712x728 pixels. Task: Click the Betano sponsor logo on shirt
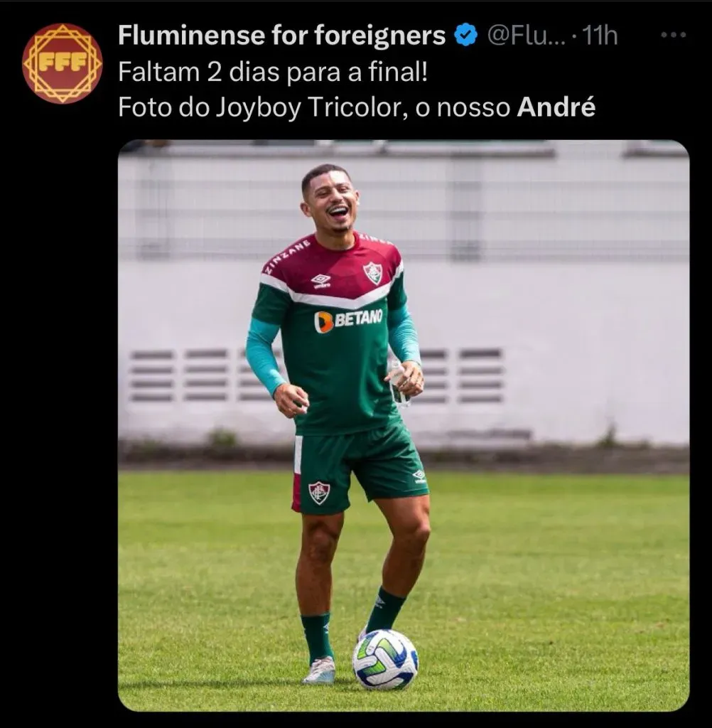click(348, 321)
